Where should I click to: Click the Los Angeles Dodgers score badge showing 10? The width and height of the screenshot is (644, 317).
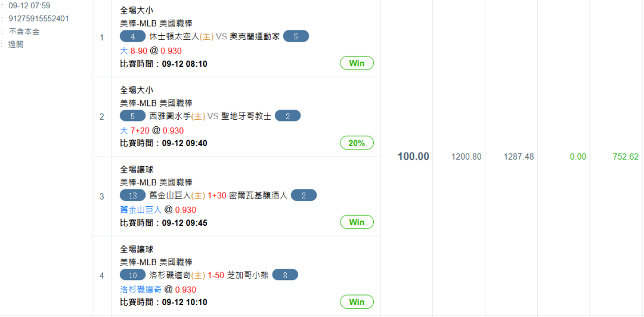point(132,275)
